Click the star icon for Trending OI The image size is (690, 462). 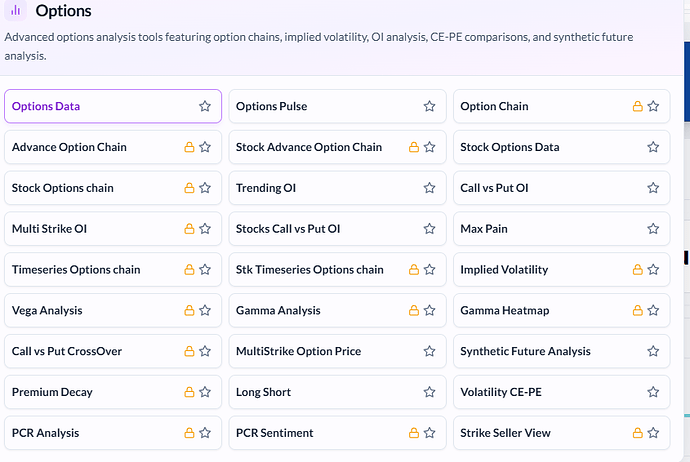point(429,188)
